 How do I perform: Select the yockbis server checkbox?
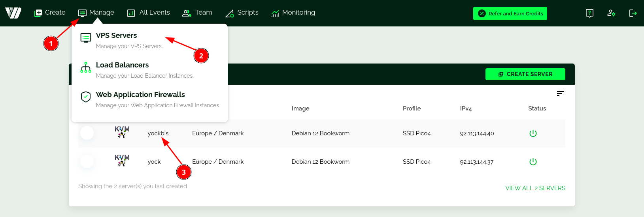click(87, 133)
